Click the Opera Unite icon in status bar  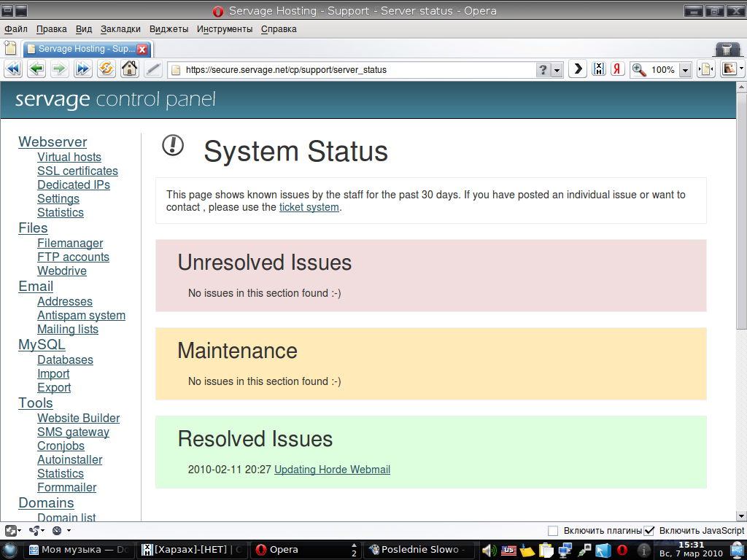coord(57,531)
